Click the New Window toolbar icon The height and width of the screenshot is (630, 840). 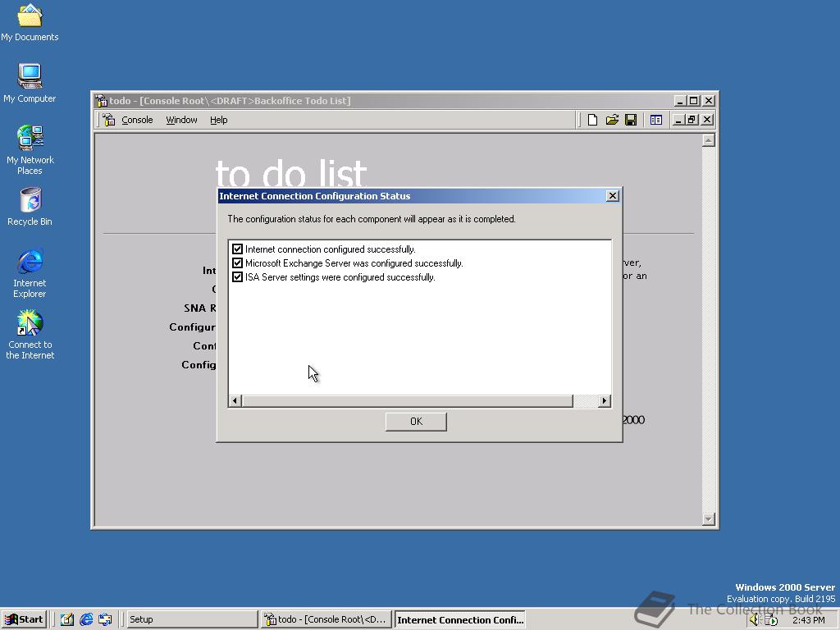[655, 120]
